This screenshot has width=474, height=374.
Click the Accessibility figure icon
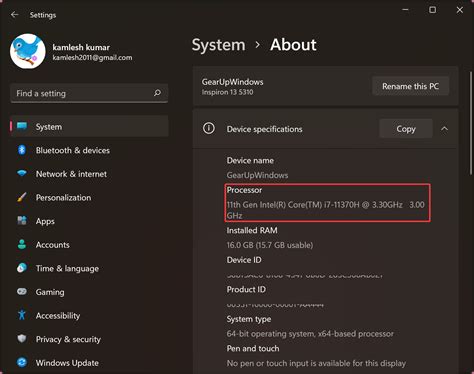pyautogui.click(x=22, y=315)
